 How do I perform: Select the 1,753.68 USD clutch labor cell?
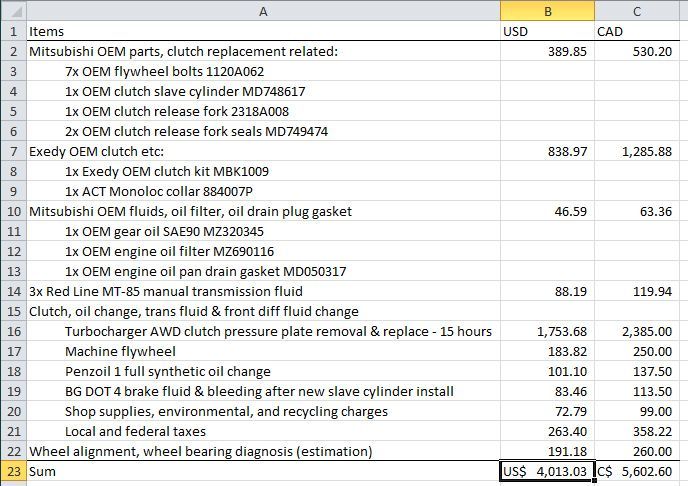547,331
